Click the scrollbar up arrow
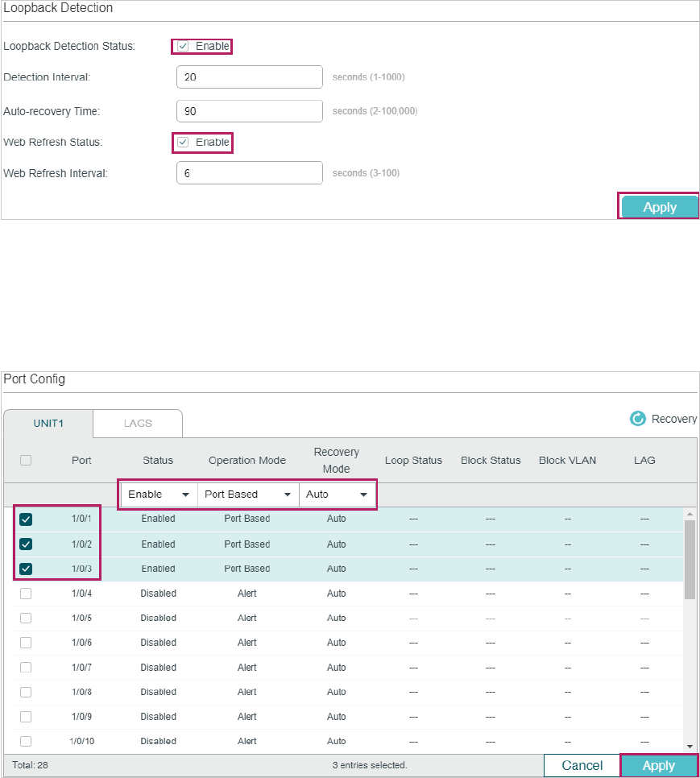 (690, 514)
